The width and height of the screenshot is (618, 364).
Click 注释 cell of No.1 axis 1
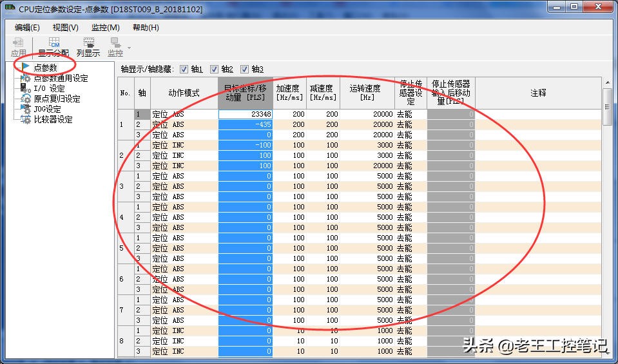coord(538,114)
